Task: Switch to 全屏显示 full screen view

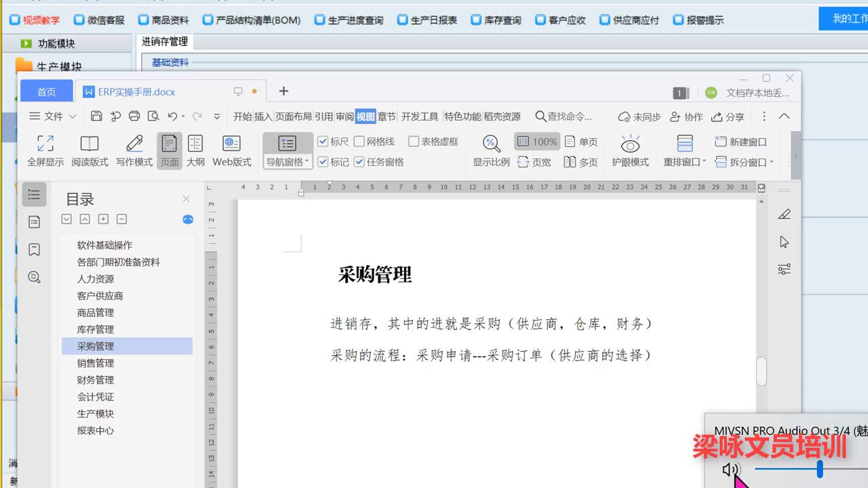Action: click(x=45, y=150)
